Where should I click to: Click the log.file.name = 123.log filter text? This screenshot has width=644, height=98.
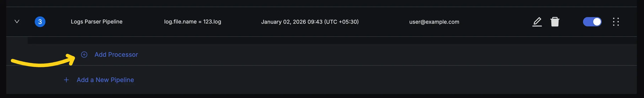(x=192, y=22)
